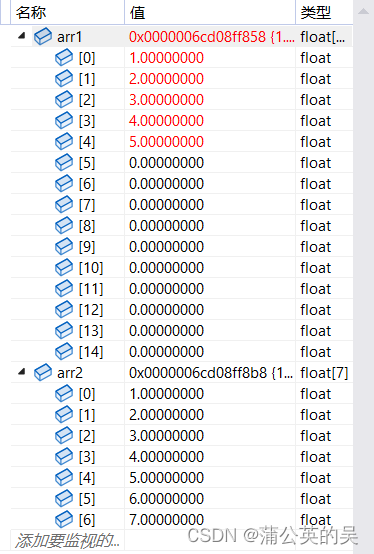
Task: Click the red value 3.00000000
Action: (x=166, y=100)
